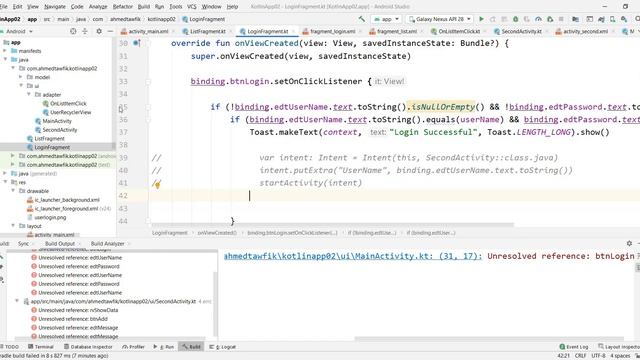Click the Collapse All icon in Project panel
The width and height of the screenshot is (640, 360).
85,31
